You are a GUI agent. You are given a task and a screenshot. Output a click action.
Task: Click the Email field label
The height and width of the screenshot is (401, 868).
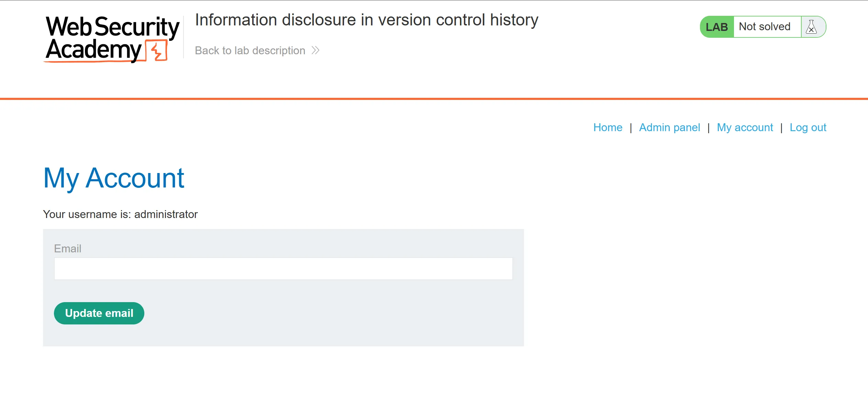pyautogui.click(x=68, y=248)
